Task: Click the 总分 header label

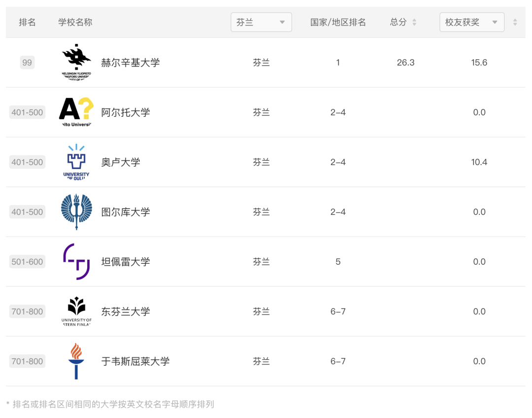Action: tap(399, 22)
